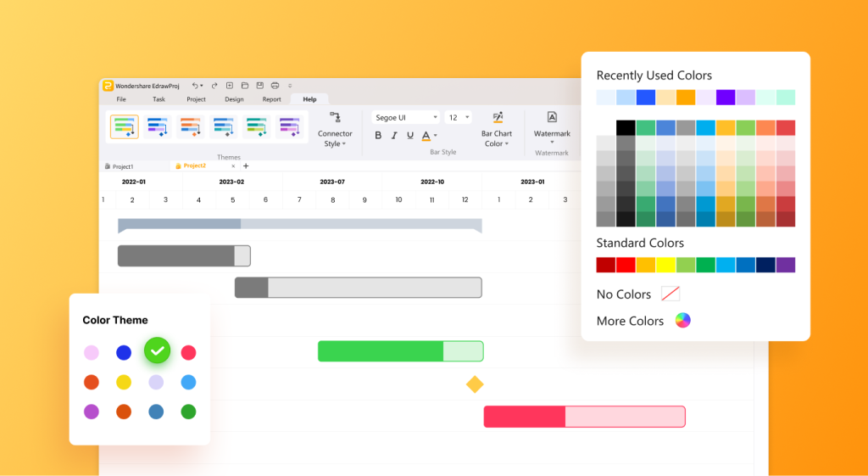
Task: Click the Print icon in quick toolbar
Action: 275,86
